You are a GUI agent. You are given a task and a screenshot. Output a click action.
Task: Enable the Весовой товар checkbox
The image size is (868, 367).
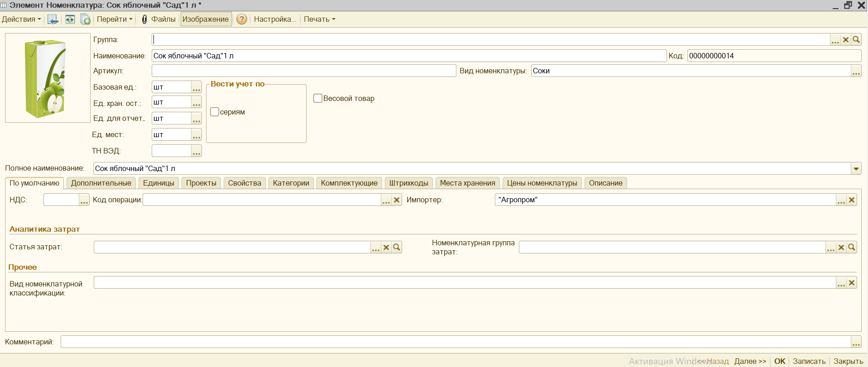pos(318,98)
